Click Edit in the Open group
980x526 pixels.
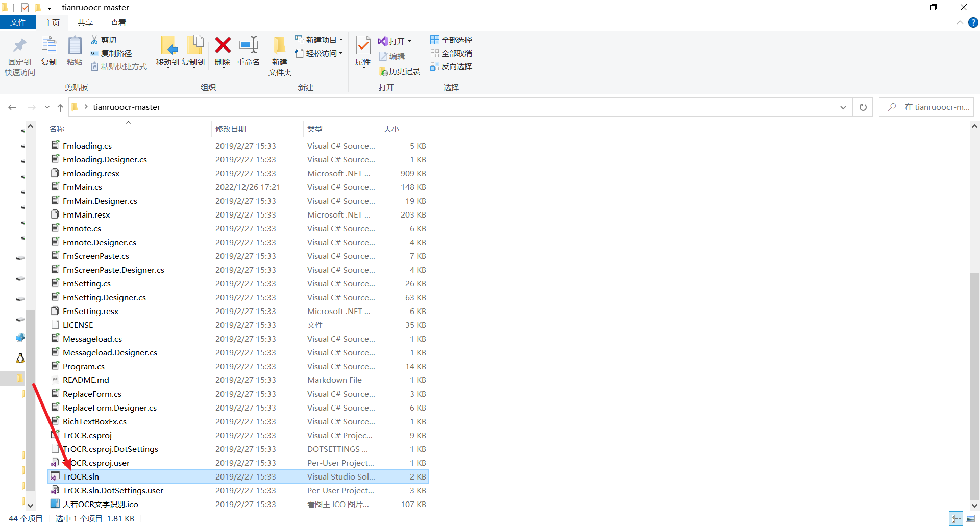click(392, 56)
